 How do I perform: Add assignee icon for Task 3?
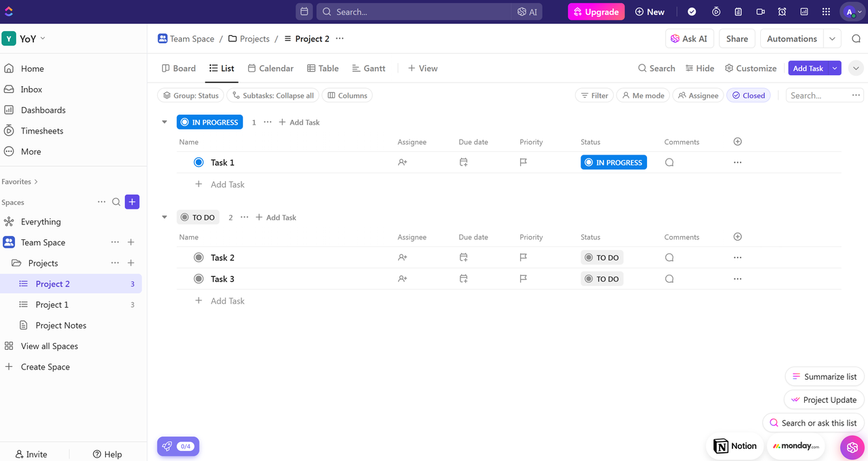point(403,279)
